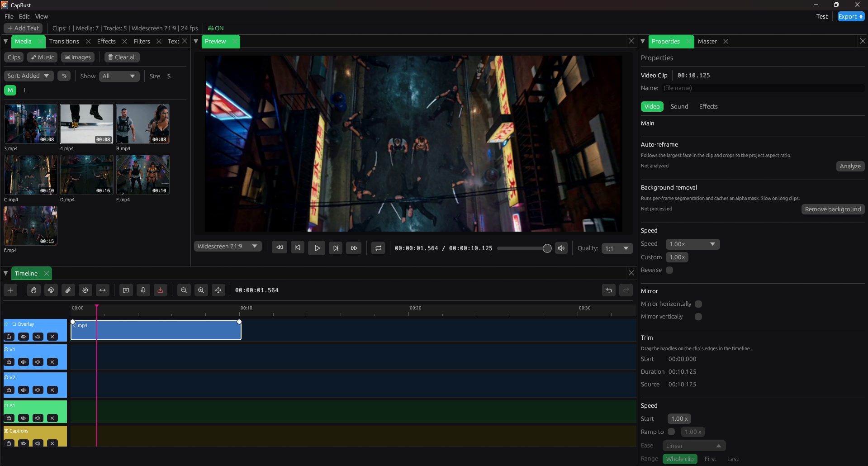
Task: Lock the Overlay track
Action: click(x=9, y=337)
